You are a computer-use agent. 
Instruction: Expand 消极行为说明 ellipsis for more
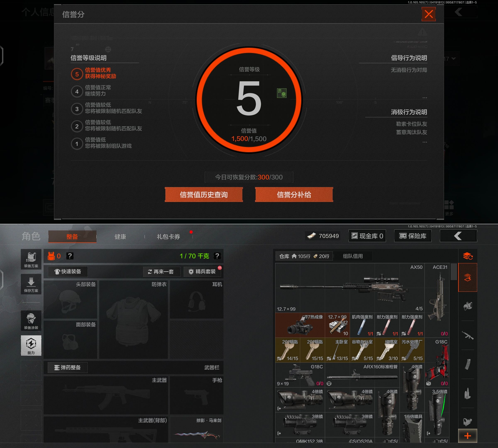coord(425,142)
